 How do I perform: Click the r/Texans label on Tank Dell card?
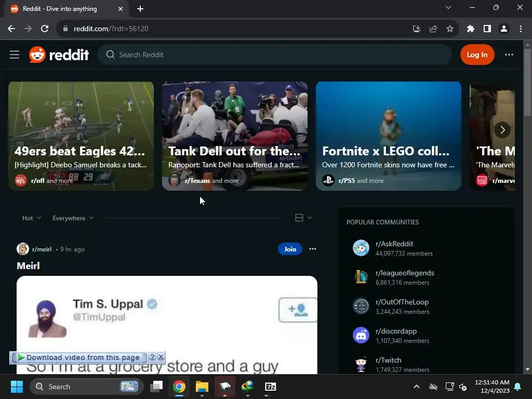pyautogui.click(x=197, y=181)
